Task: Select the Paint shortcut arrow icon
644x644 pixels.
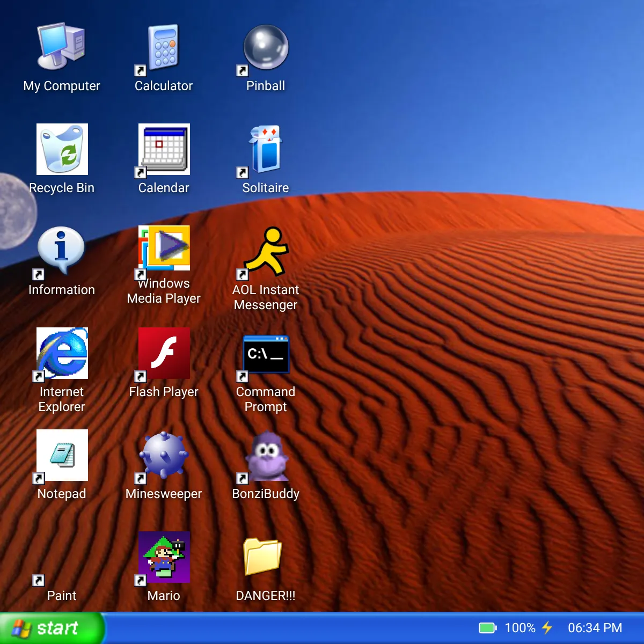Action: pyautogui.click(x=39, y=580)
